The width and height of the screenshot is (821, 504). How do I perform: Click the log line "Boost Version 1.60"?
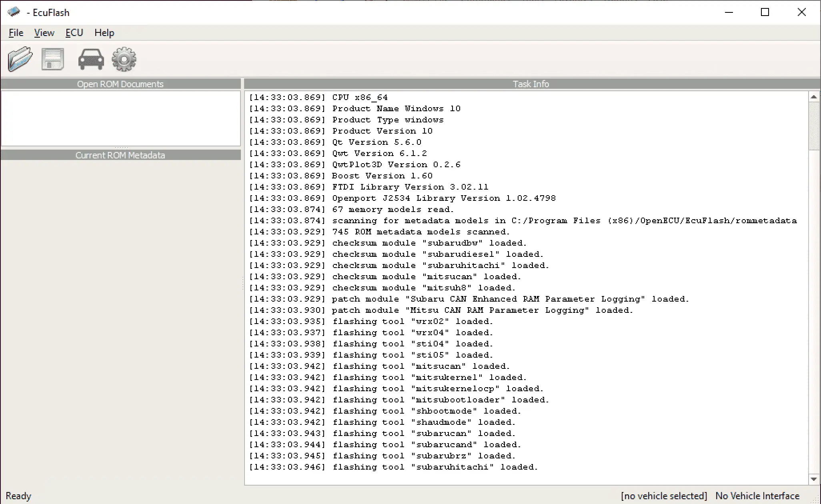point(341,176)
